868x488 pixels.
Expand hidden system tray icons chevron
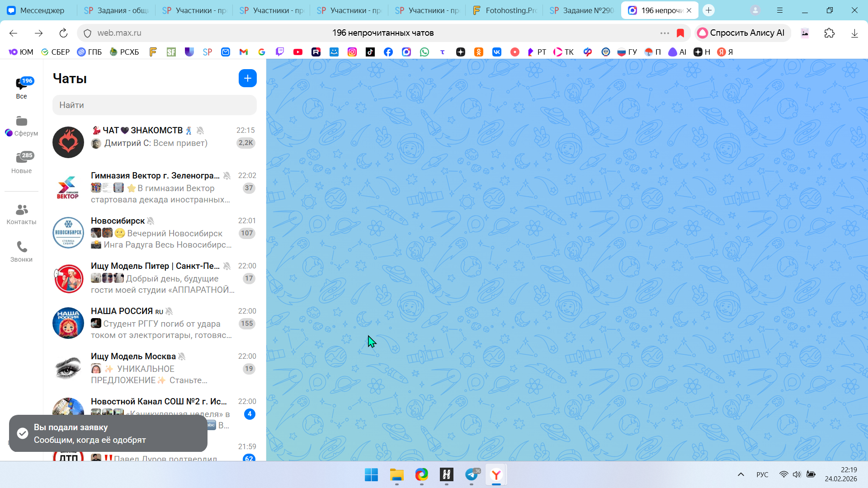[x=741, y=474]
